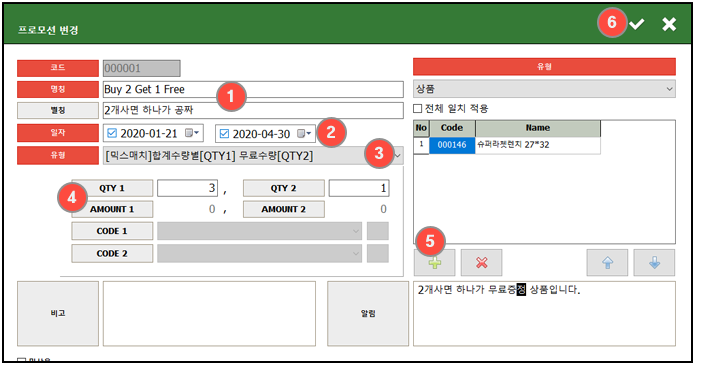The image size is (723, 366).
Task: Click the red 유형 header above product panel
Action: [544, 67]
